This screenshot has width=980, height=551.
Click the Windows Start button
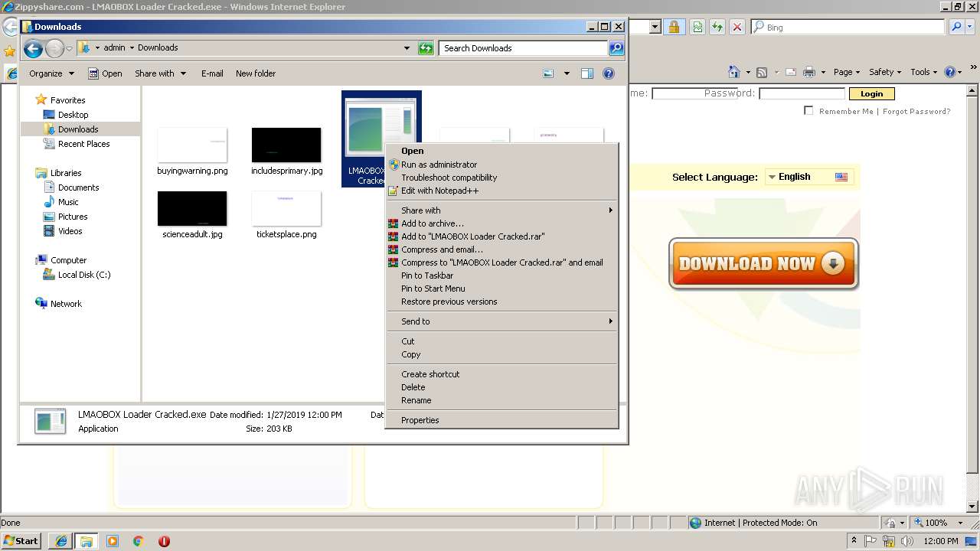click(21, 541)
